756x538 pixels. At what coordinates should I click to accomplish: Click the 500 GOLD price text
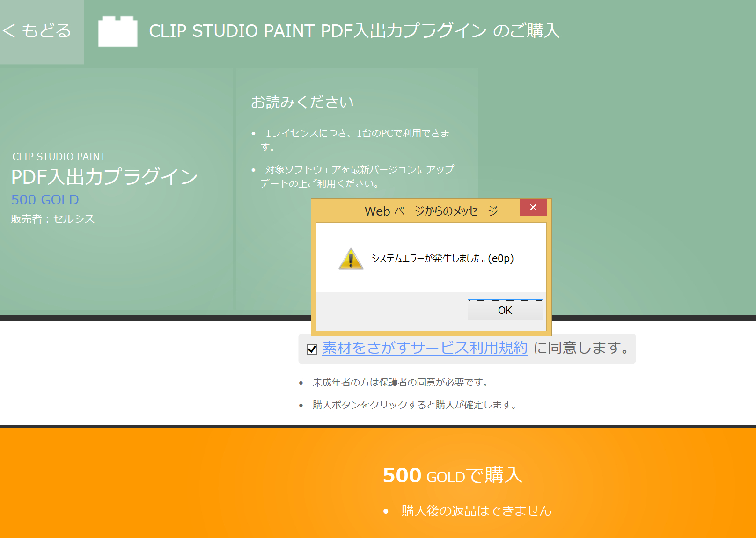(x=45, y=200)
